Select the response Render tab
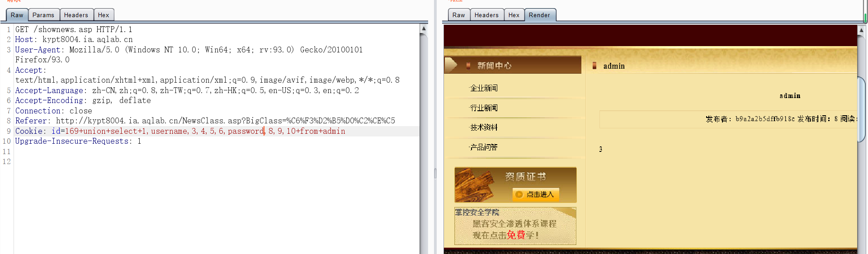868x254 pixels. click(540, 15)
